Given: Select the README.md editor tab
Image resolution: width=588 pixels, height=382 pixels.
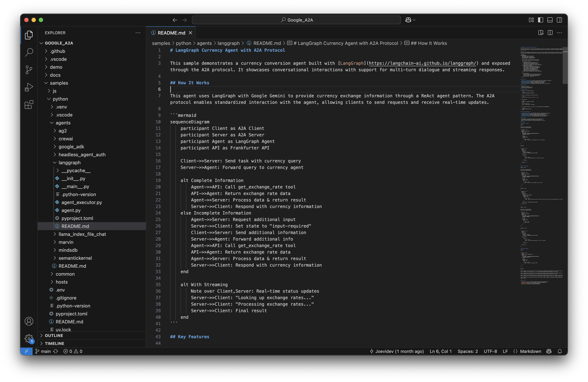Looking at the screenshot, I should [x=171, y=33].
